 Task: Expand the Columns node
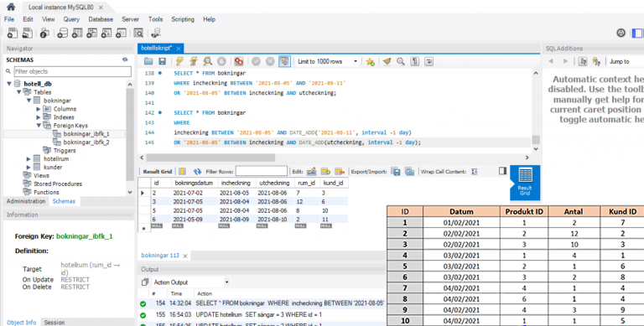(x=39, y=109)
